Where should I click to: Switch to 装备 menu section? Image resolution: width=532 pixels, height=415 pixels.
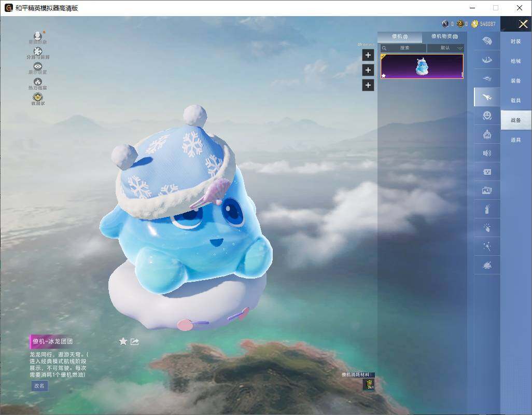(x=516, y=81)
